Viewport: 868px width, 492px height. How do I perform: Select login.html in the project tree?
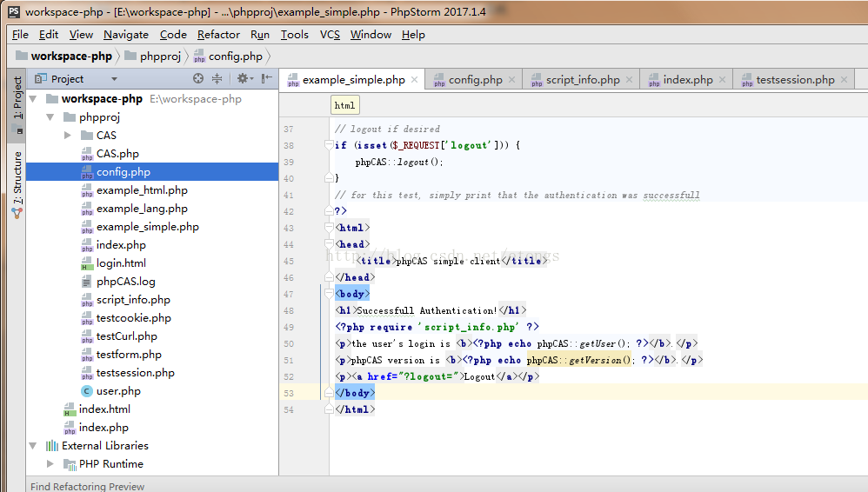click(121, 263)
